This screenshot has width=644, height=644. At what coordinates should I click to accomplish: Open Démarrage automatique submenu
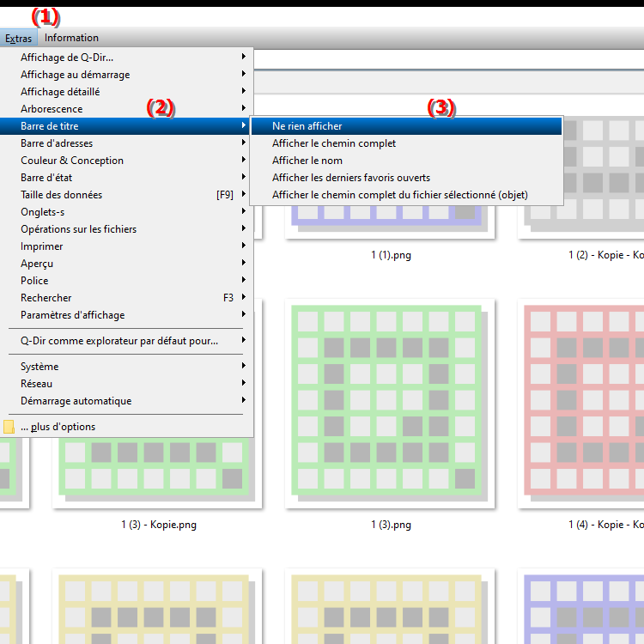pyautogui.click(x=126, y=401)
